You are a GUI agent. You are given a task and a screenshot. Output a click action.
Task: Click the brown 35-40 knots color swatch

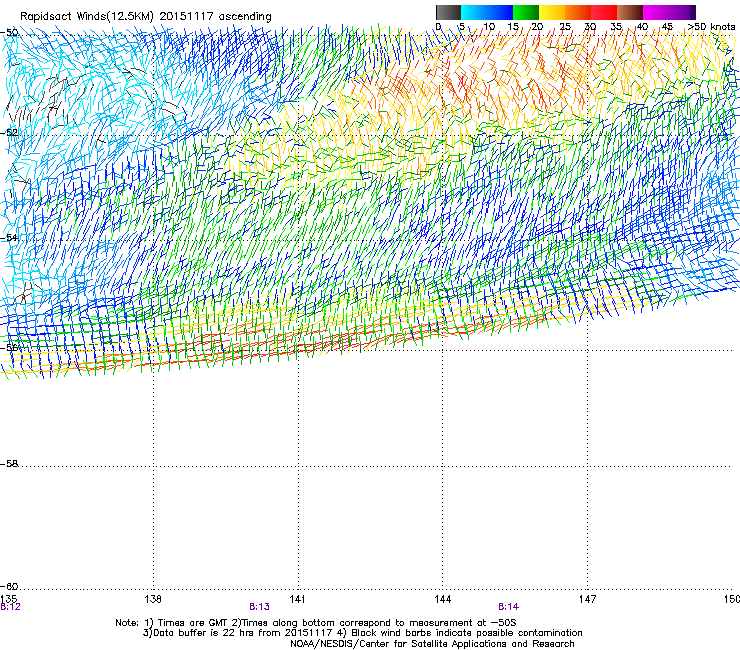tap(630, 12)
